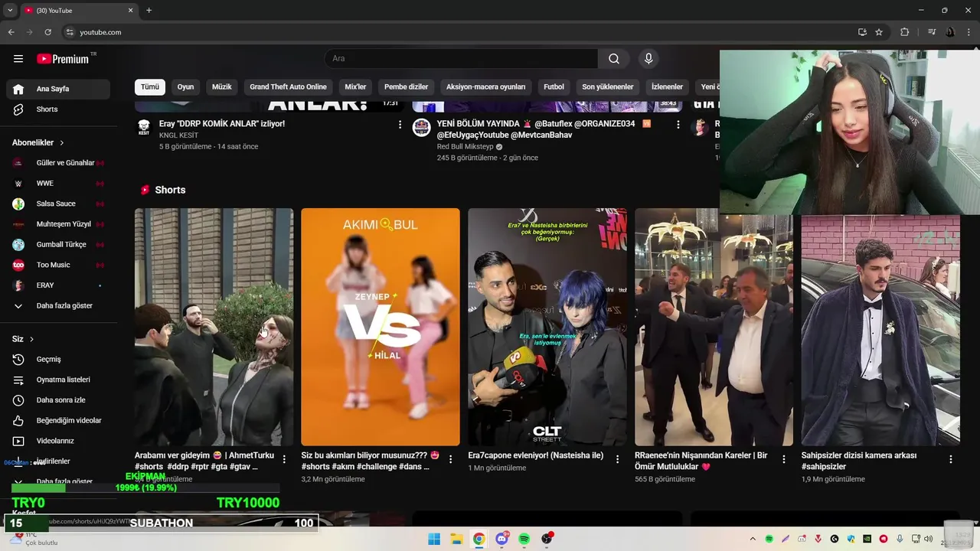Open Windows Start menu

pos(434,539)
